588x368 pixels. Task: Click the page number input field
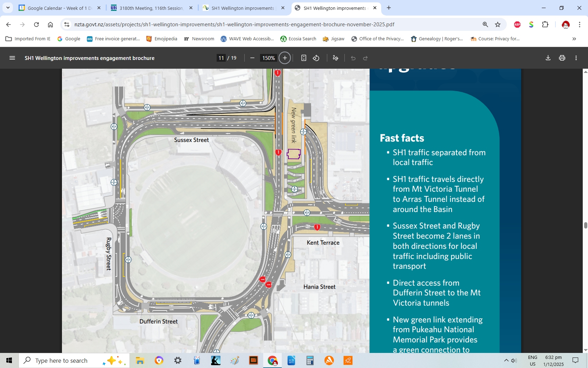pos(221,58)
